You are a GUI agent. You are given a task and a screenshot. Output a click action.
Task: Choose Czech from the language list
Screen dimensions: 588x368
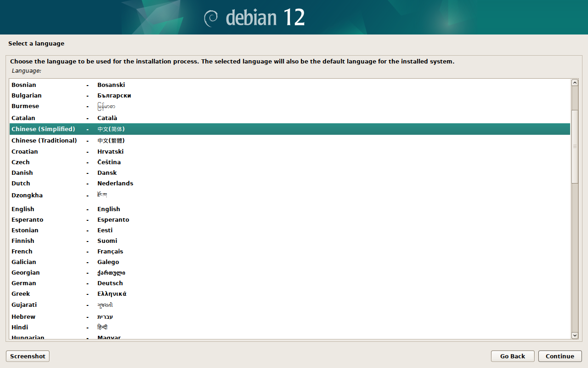[290, 162]
